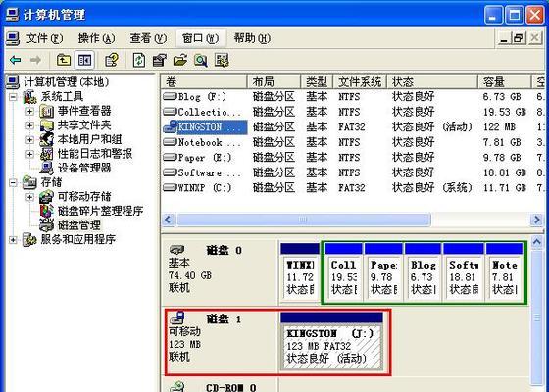Collapse the Storage (存储) node
549x392 pixels.
point(13,182)
